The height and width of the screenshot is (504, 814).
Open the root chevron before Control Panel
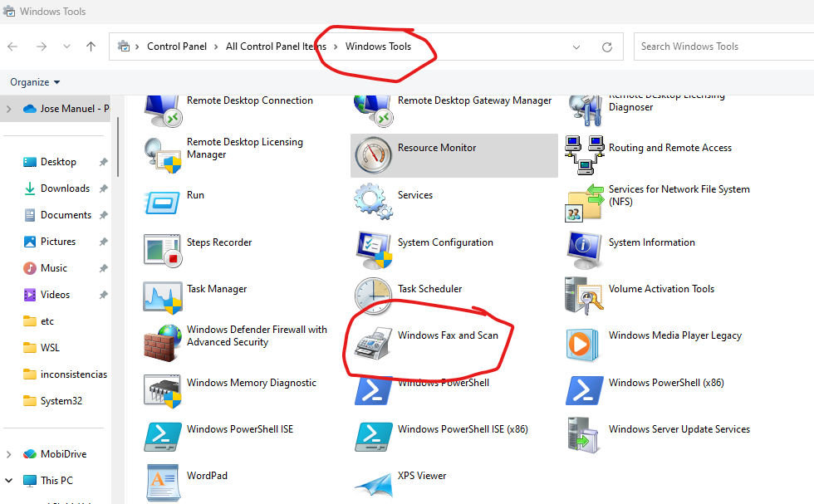click(x=137, y=46)
